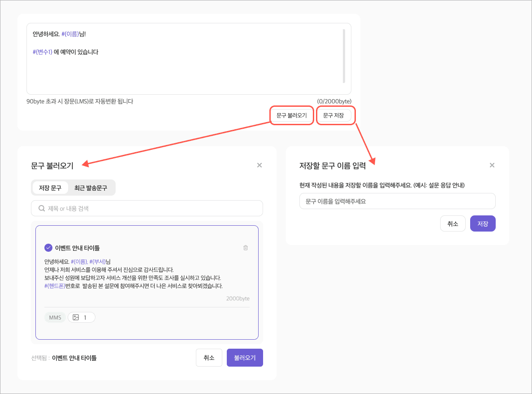Close the 문구 불러오기 dialog
532x394 pixels.
click(260, 165)
